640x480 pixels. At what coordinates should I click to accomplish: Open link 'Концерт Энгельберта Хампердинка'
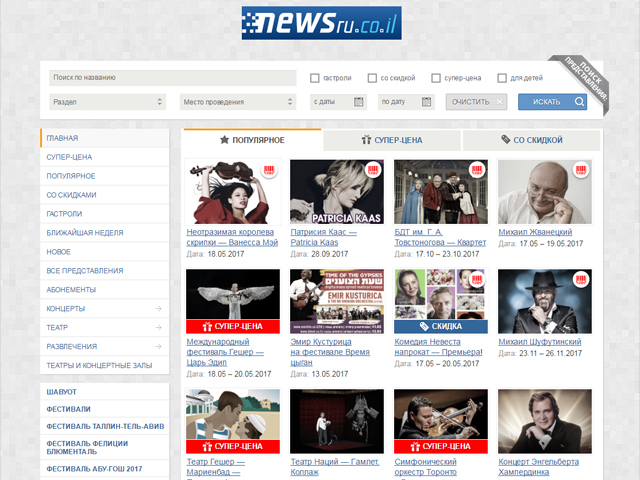click(538, 467)
